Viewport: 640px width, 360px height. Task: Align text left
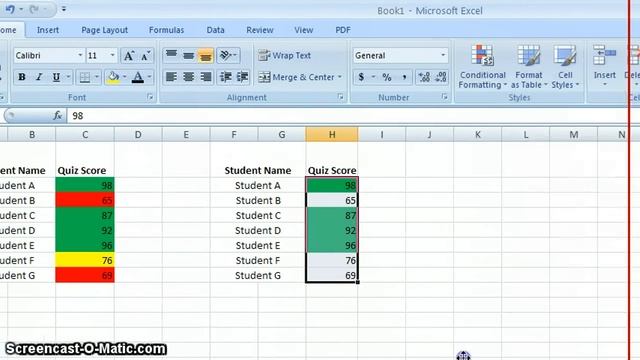point(171,77)
